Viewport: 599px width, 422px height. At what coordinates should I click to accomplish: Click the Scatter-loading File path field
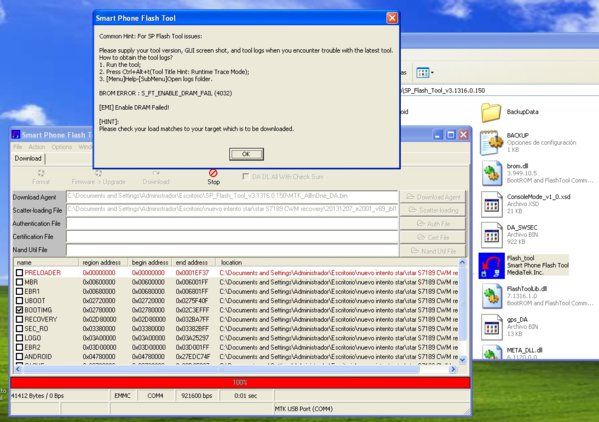232,210
